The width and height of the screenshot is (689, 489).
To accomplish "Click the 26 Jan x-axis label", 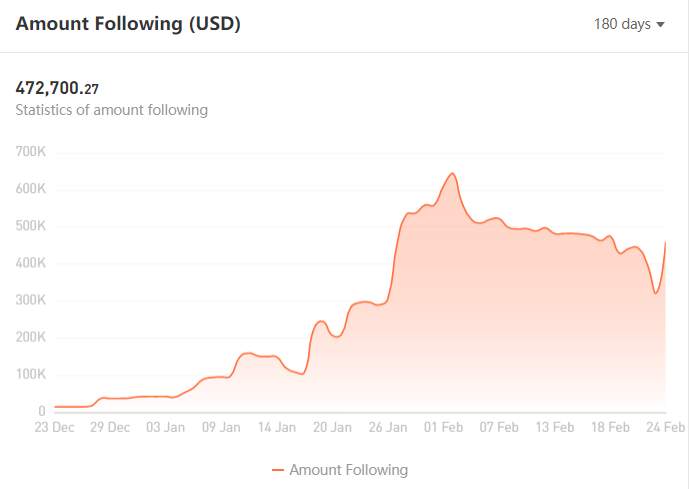I will tap(388, 427).
